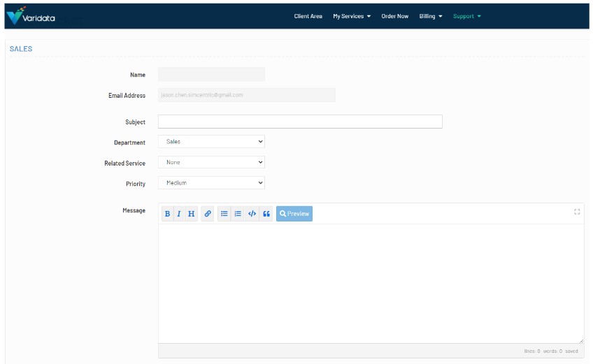Open the Related Service dropdown
This screenshot has height=364, width=593.
(211, 162)
